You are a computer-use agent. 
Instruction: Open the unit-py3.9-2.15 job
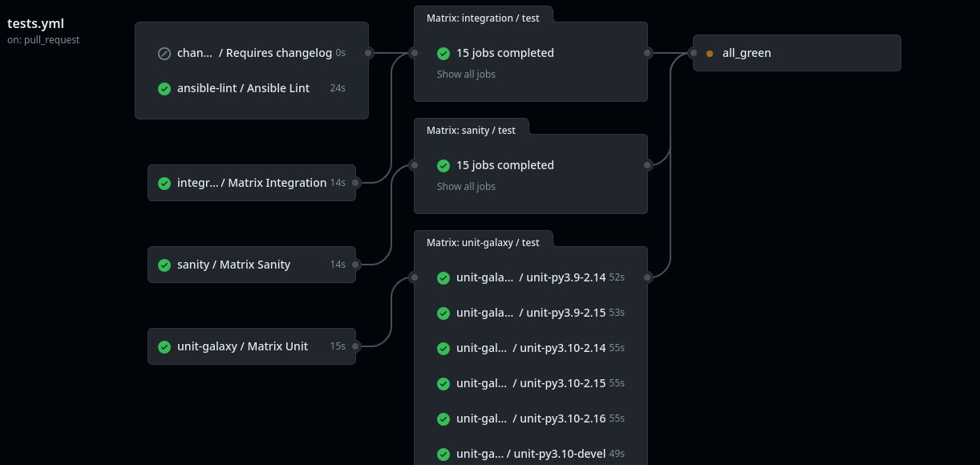531,313
